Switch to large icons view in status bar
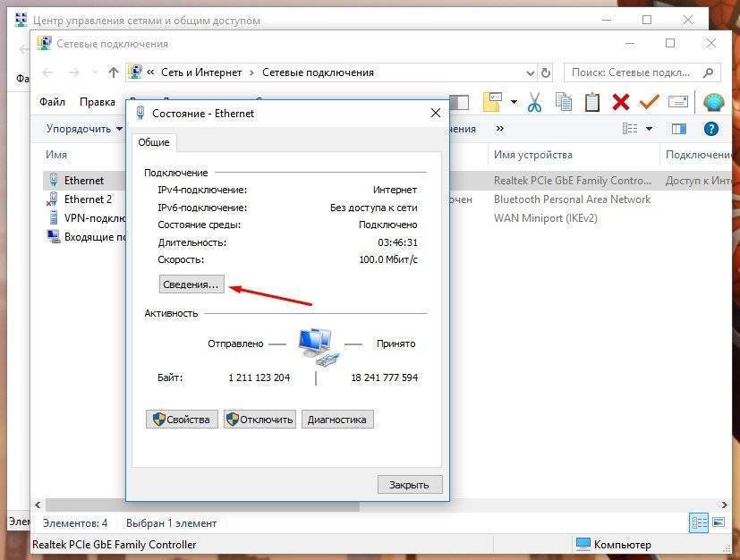The height and width of the screenshot is (560, 740). pyautogui.click(x=719, y=522)
